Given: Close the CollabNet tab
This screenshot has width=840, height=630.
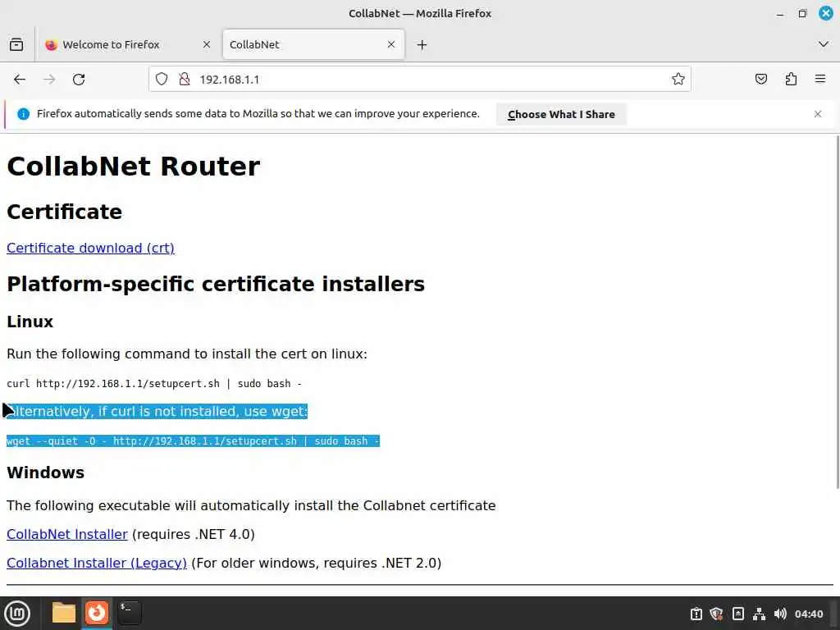Looking at the screenshot, I should click(391, 44).
